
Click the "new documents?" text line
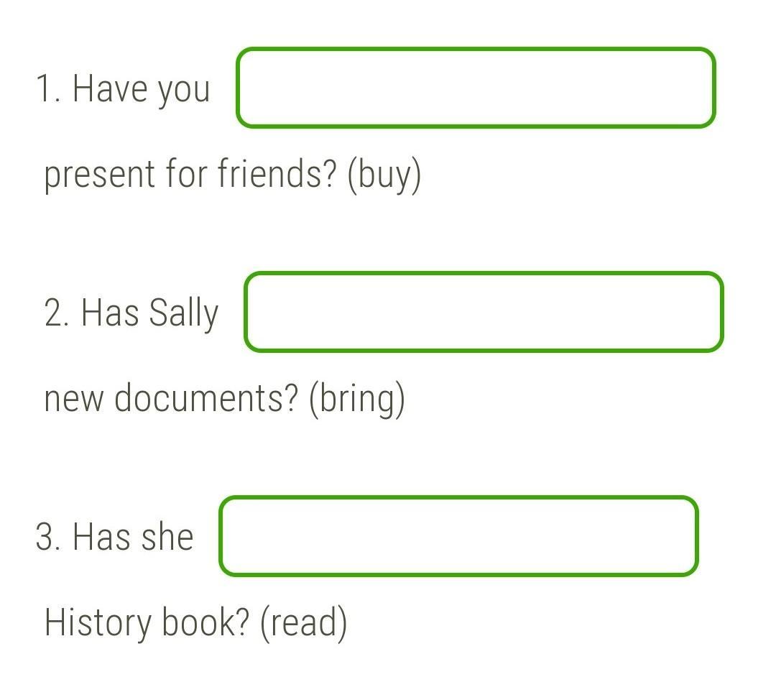point(171,399)
